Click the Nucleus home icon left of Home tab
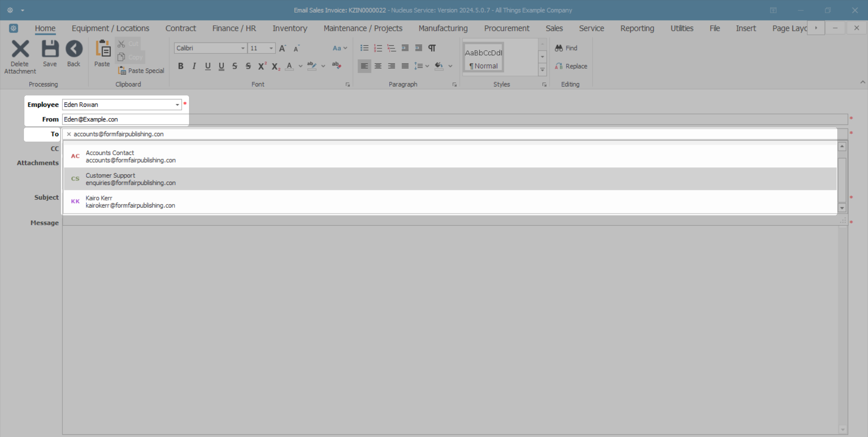The height and width of the screenshot is (437, 868). [14, 28]
